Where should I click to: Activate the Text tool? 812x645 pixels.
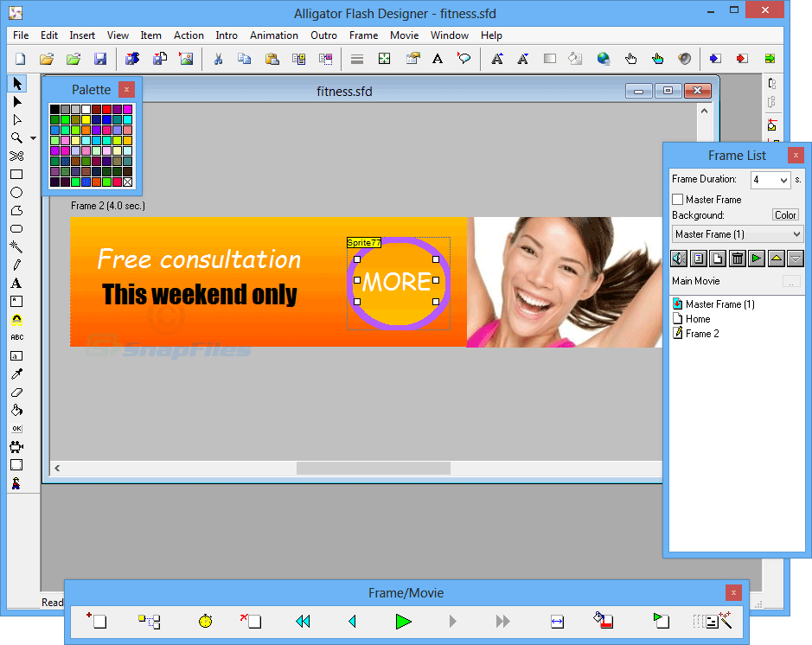tap(15, 283)
